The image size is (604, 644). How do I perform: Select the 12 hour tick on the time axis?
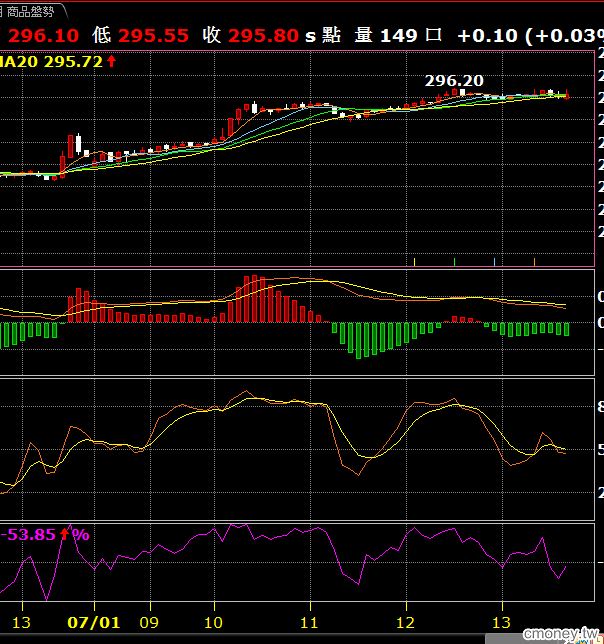click(x=406, y=622)
